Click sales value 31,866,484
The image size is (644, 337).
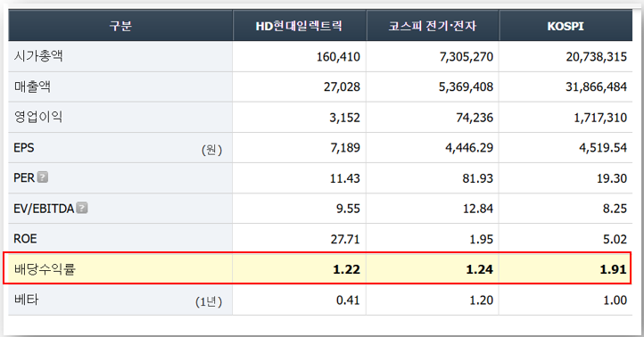pyautogui.click(x=597, y=87)
